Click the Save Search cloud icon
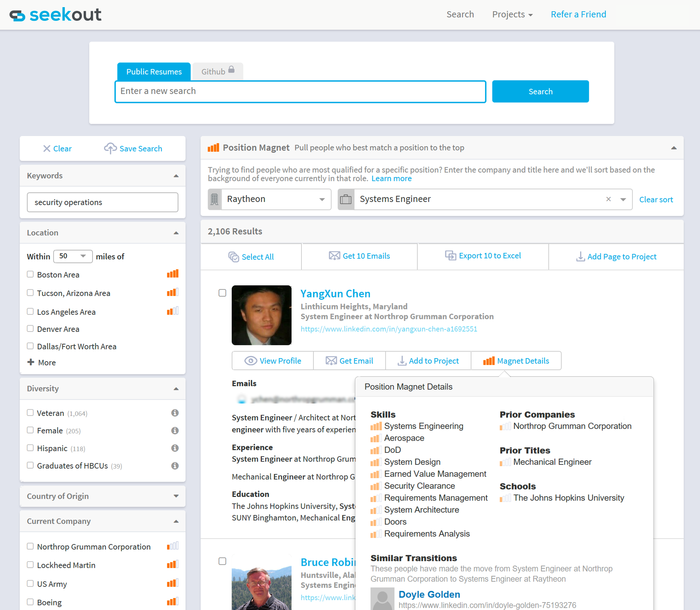 pyautogui.click(x=110, y=148)
